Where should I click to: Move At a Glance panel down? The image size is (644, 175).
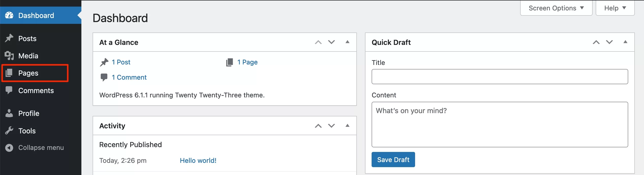pos(331,42)
